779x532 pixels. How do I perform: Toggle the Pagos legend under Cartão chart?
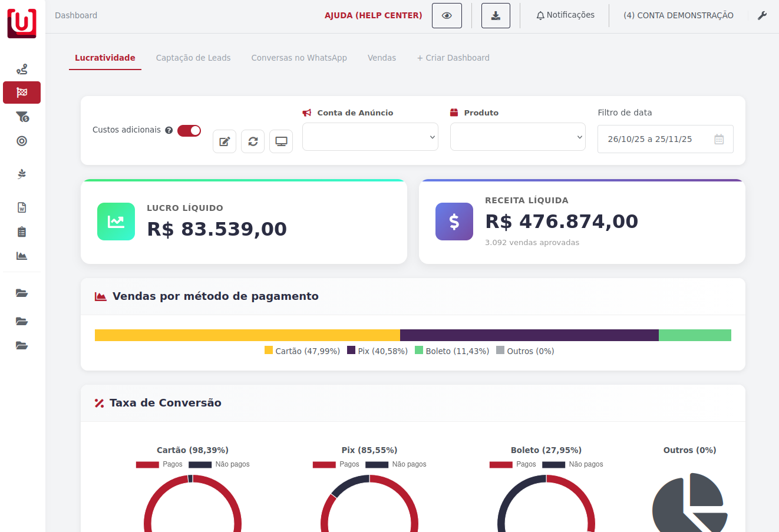159,464
